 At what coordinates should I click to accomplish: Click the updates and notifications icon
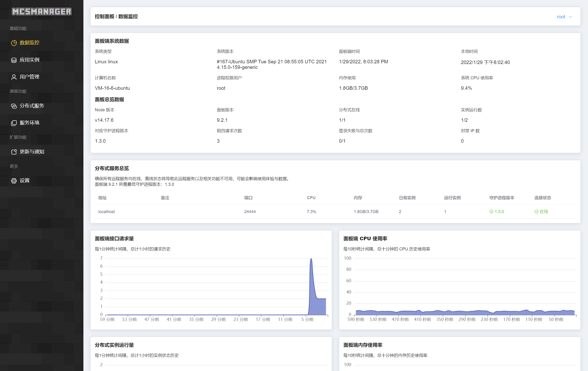coord(14,152)
